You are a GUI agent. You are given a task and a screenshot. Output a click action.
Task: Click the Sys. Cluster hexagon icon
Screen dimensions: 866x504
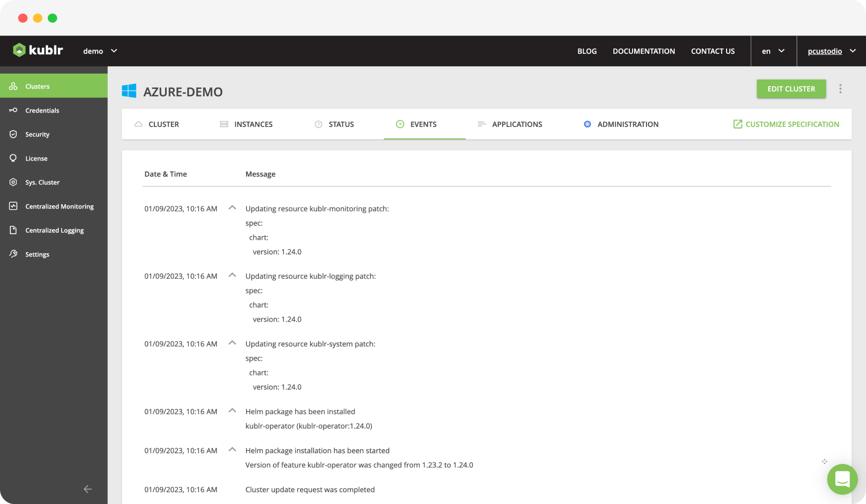coord(13,182)
